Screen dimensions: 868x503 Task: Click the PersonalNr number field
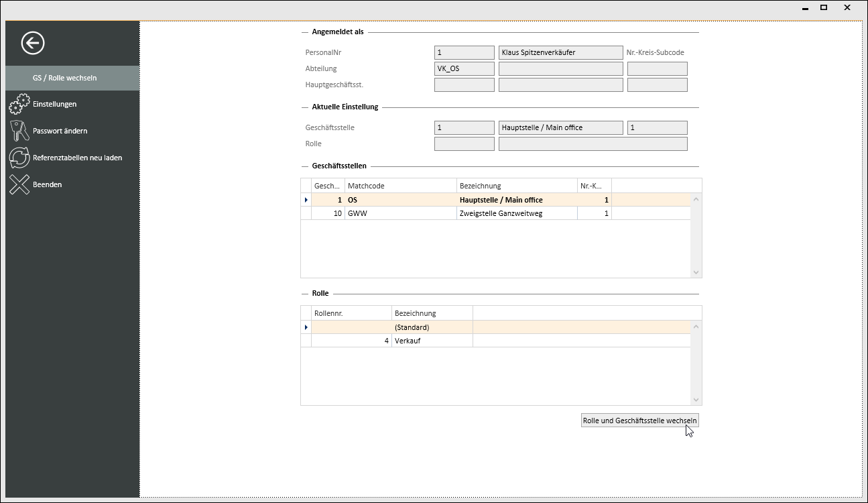click(464, 52)
